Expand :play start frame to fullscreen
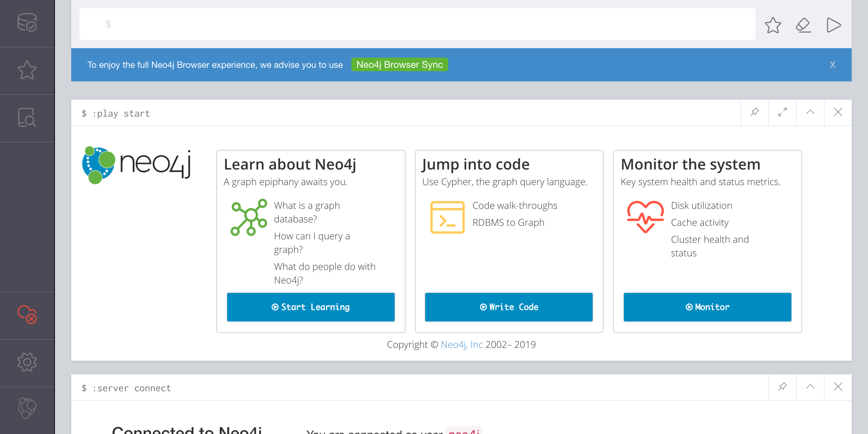 (x=783, y=112)
